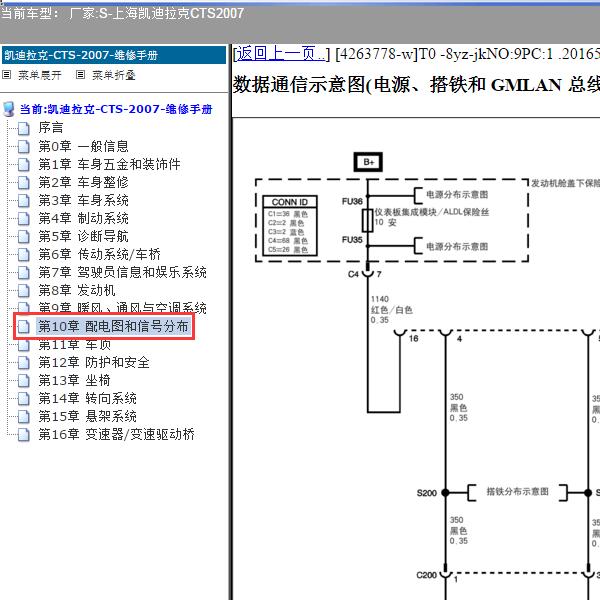The image size is (600, 600).
Task: Click the page icon beside 第2章 车身整修
Action: pyautogui.click(x=23, y=183)
